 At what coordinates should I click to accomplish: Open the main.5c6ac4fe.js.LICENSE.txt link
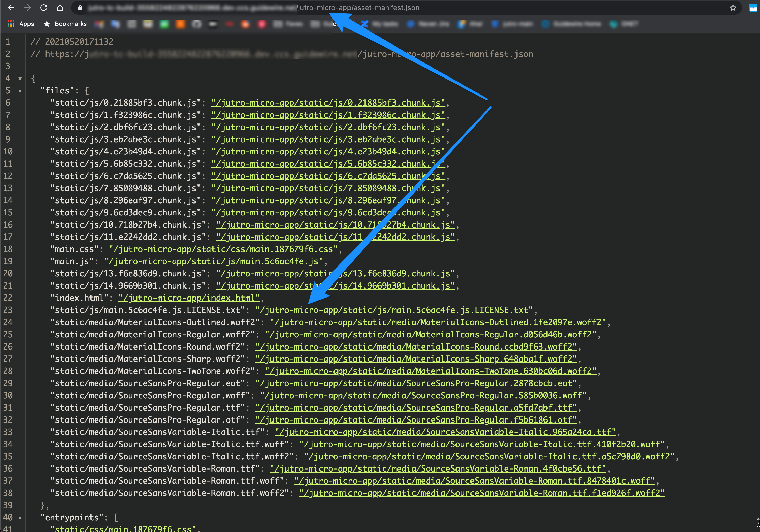(x=394, y=310)
